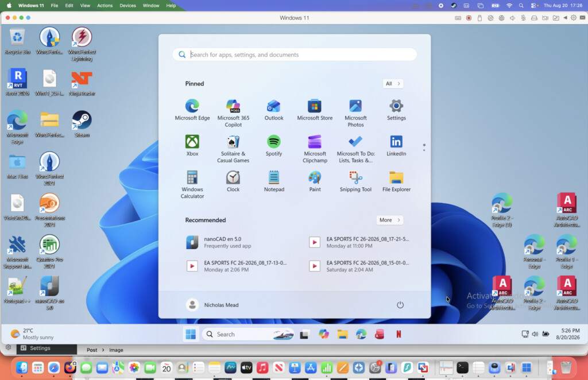Image resolution: width=588 pixels, height=380 pixels.
Task: Launch Spotify from pinned apps
Action: point(274,145)
